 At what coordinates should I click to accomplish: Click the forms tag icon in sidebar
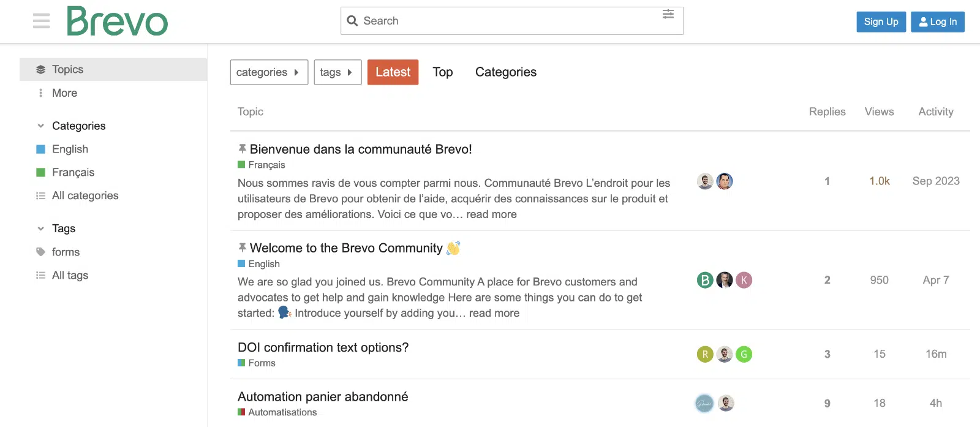coord(40,252)
